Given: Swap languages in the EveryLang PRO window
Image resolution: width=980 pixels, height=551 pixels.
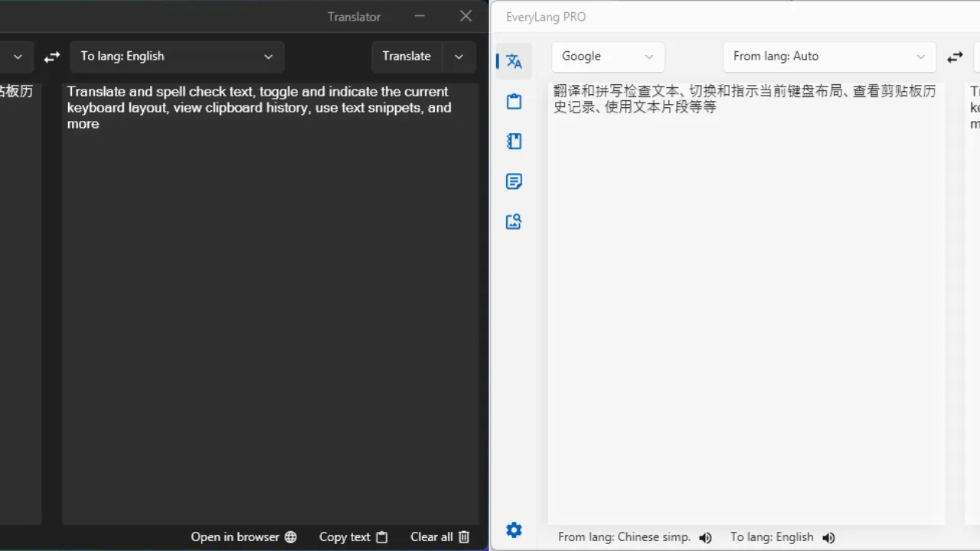Looking at the screenshot, I should pos(955,57).
